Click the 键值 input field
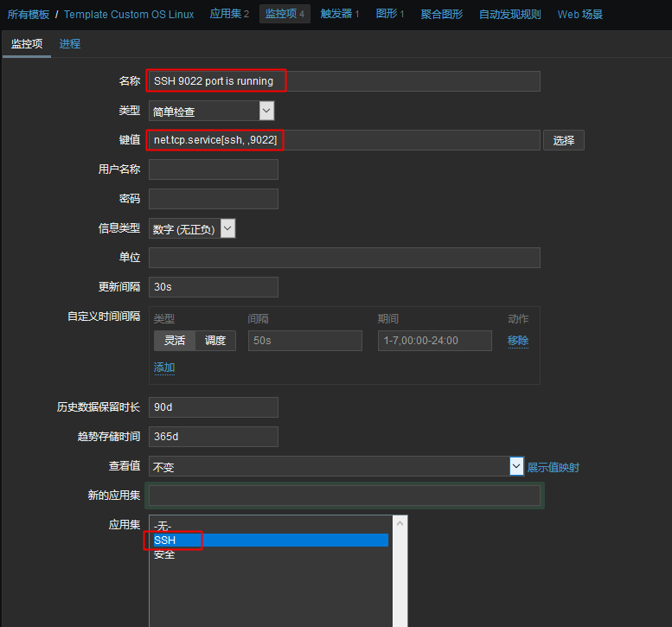The image size is (672, 627). coord(344,140)
